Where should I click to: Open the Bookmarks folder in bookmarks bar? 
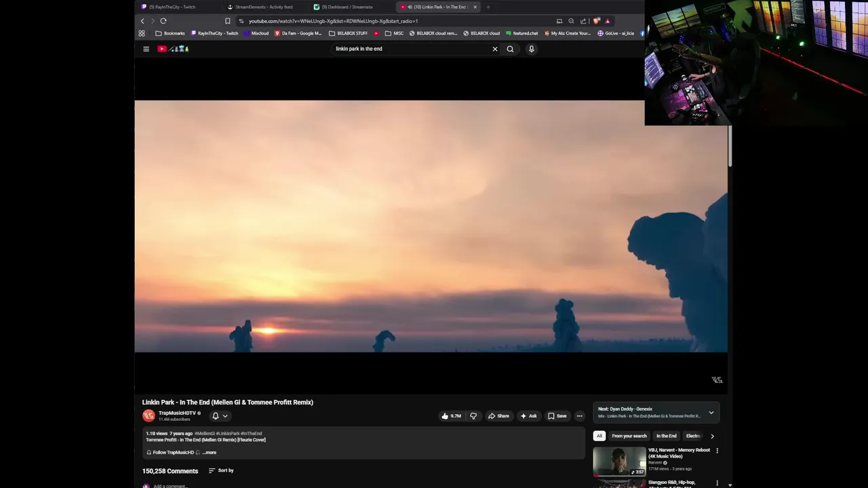point(170,33)
